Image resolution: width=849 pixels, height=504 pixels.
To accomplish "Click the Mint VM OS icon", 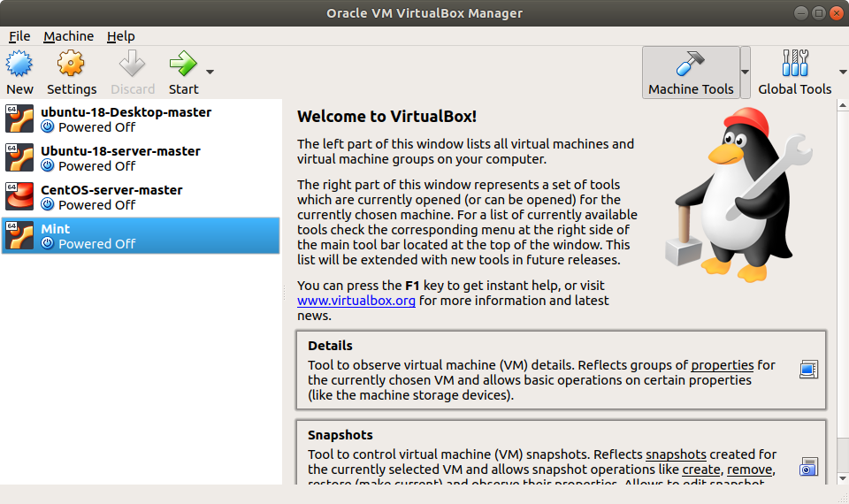I will point(19,236).
